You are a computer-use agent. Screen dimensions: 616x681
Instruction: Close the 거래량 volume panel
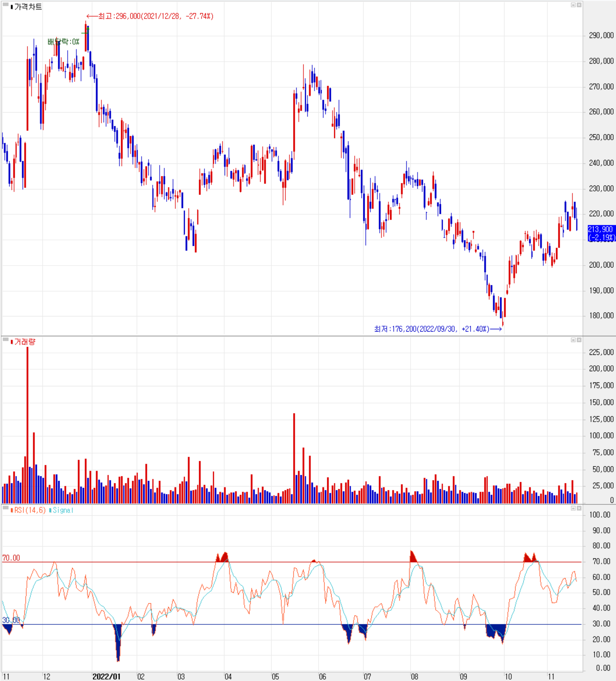(579, 340)
